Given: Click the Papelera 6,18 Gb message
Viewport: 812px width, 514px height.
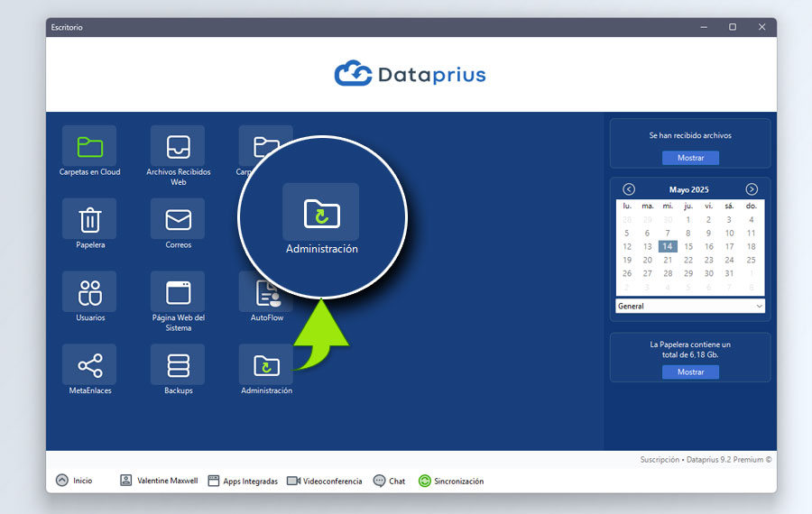Looking at the screenshot, I should click(x=690, y=349).
